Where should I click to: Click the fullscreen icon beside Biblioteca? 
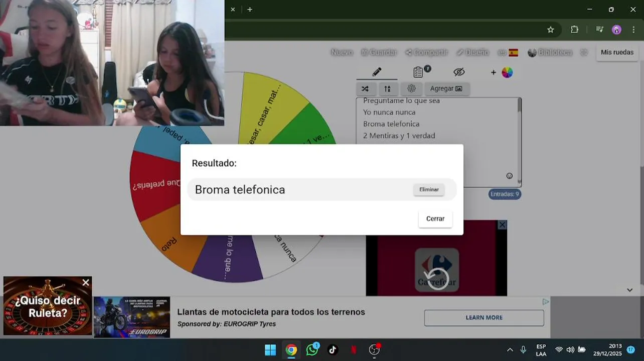tap(583, 52)
